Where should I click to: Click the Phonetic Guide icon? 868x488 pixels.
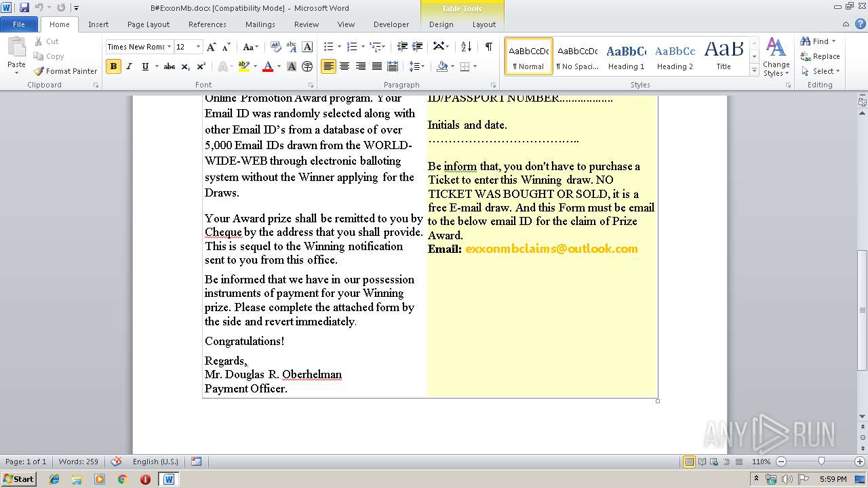(292, 47)
